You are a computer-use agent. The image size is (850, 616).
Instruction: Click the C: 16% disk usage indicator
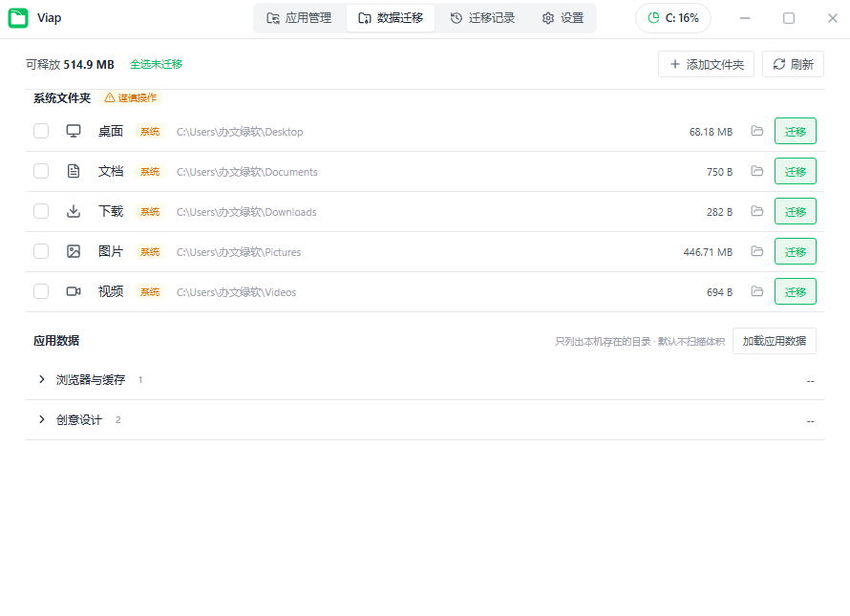tap(673, 18)
